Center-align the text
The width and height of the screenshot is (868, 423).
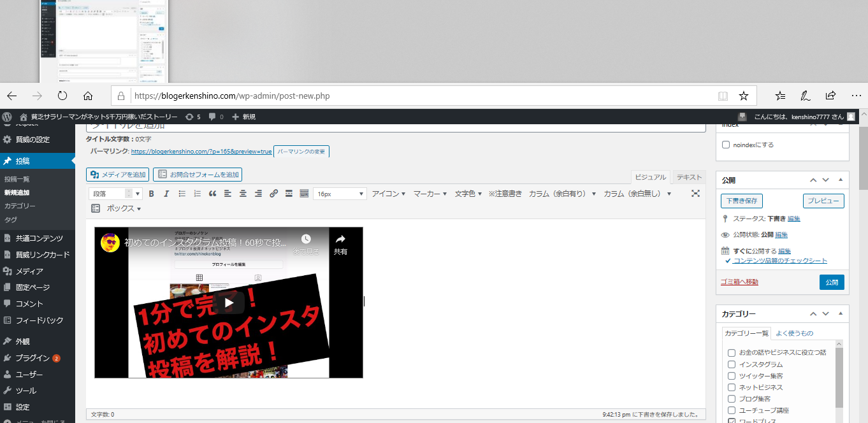tap(243, 194)
